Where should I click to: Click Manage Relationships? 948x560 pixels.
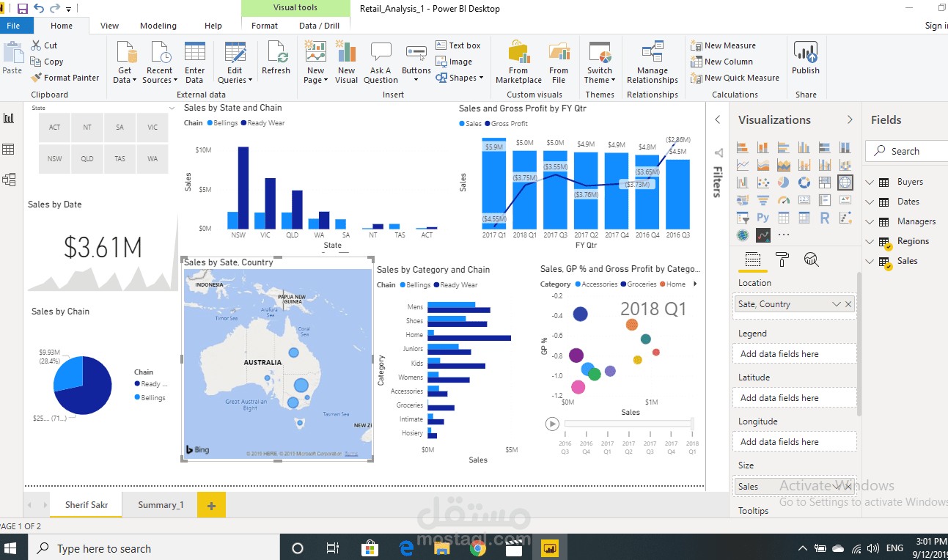[x=653, y=63]
